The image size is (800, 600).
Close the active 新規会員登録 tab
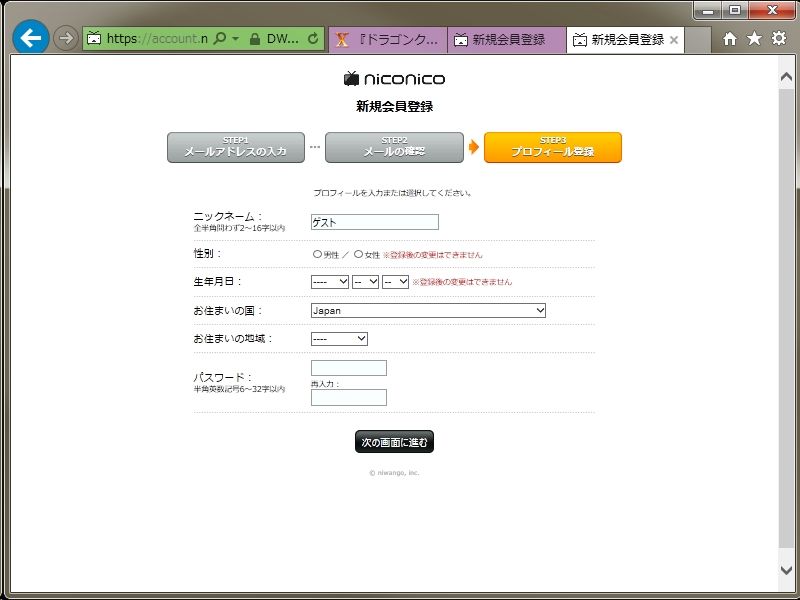(673, 40)
